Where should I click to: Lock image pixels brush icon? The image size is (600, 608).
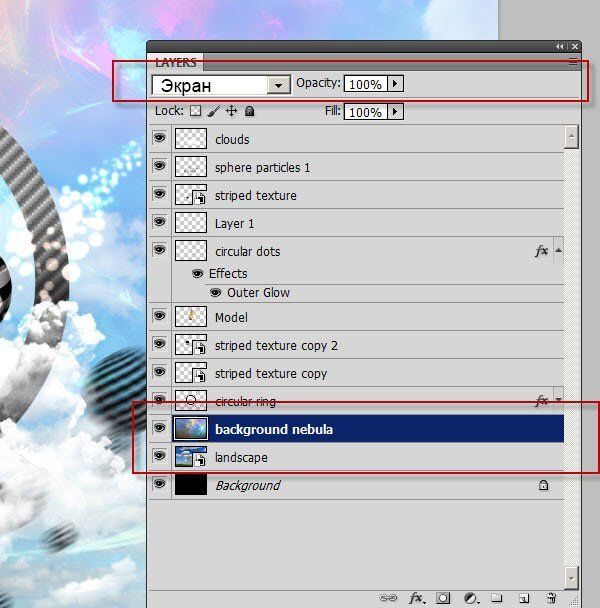click(x=214, y=111)
